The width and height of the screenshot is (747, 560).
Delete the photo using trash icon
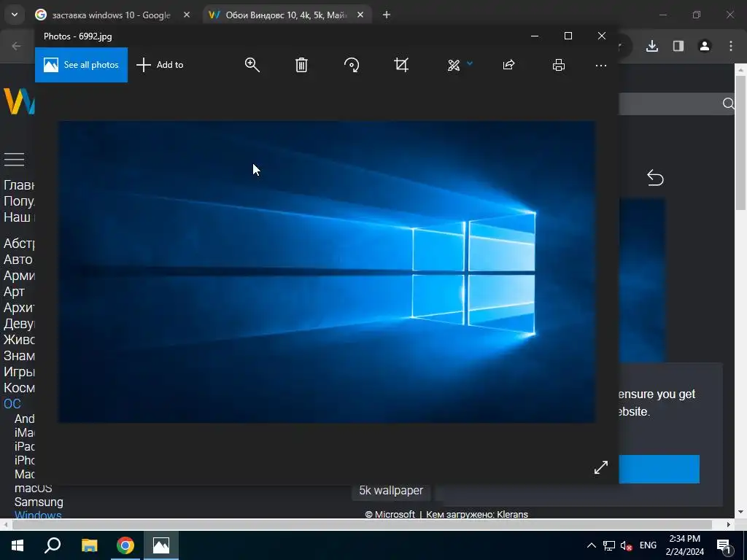[301, 65]
